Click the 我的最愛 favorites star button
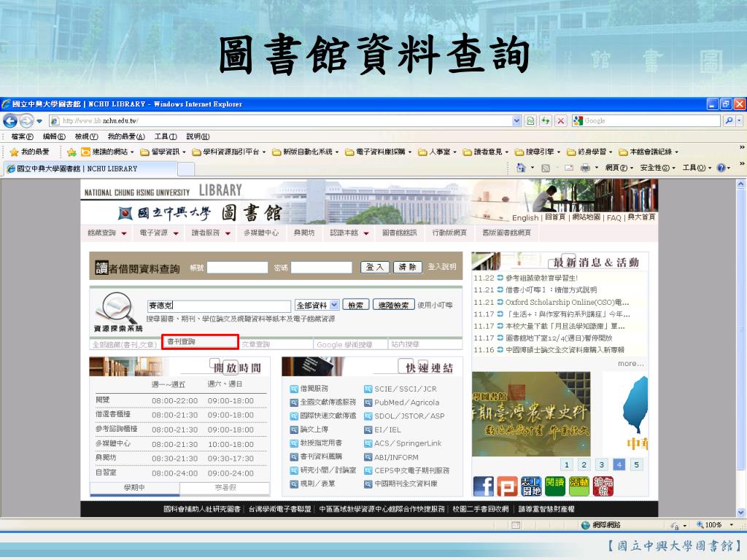This screenshot has width=747, height=560. pyautogui.click(x=29, y=152)
